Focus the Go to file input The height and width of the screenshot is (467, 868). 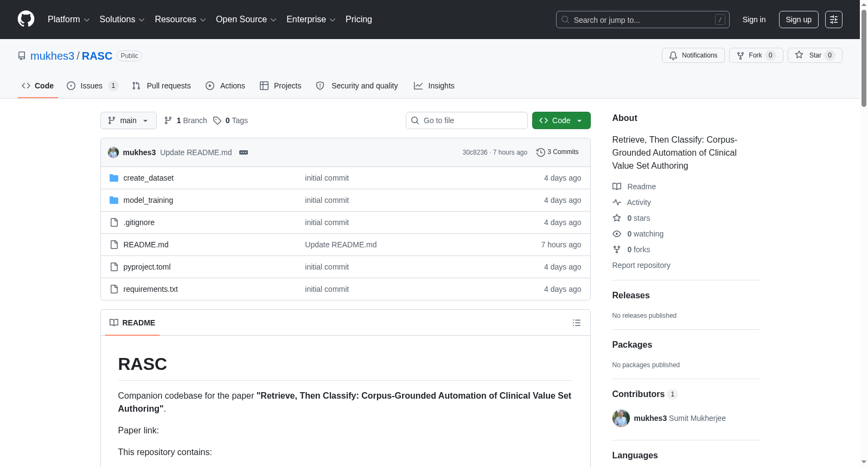467,120
